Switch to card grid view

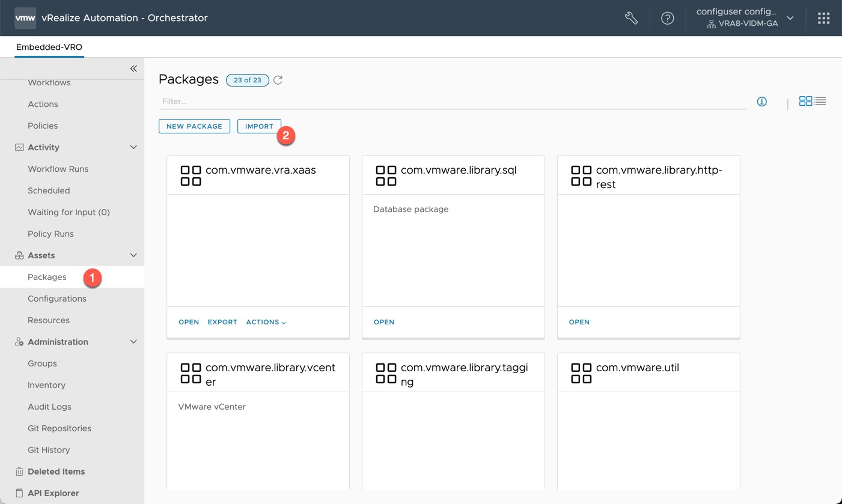805,101
